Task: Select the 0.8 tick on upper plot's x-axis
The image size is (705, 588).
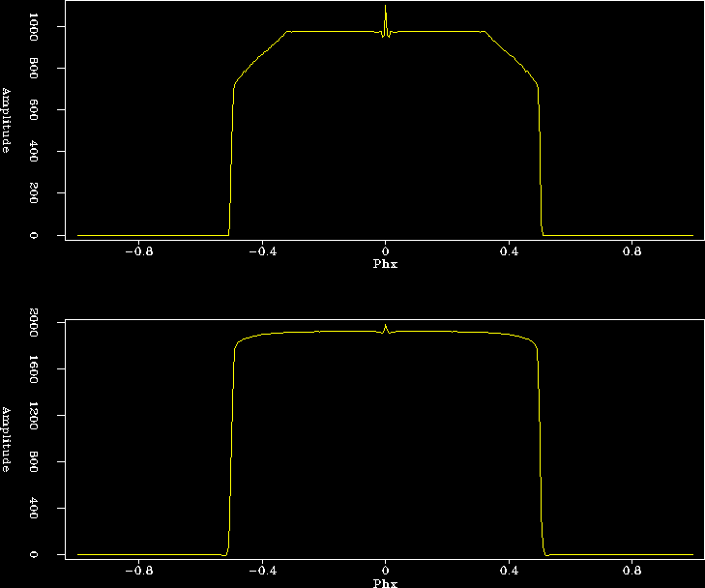Action: pos(632,250)
